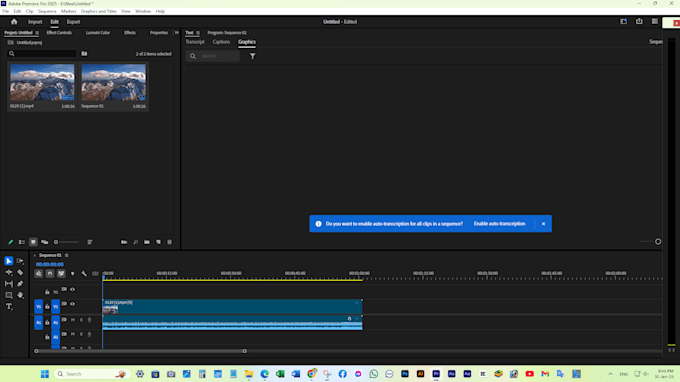680x382 pixels.
Task: Select the 0129 (1).mp4 thumbnail
Action: 42,82
